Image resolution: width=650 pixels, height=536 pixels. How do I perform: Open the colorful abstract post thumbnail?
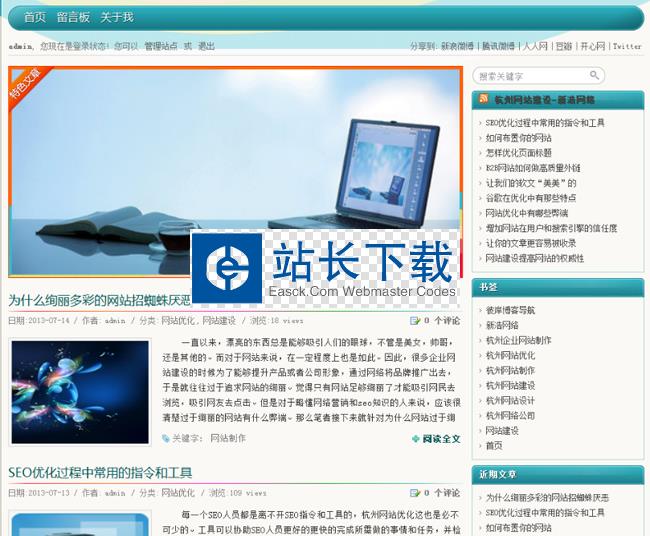tap(80, 392)
